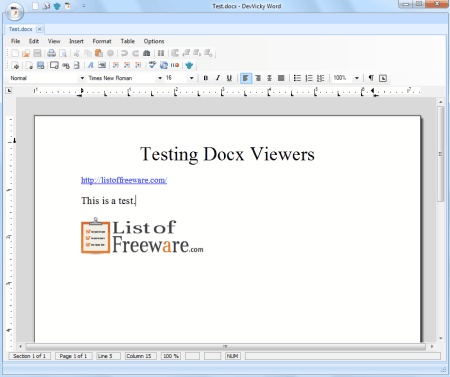Click the first icon in the second toolbar row

(x=15, y=65)
